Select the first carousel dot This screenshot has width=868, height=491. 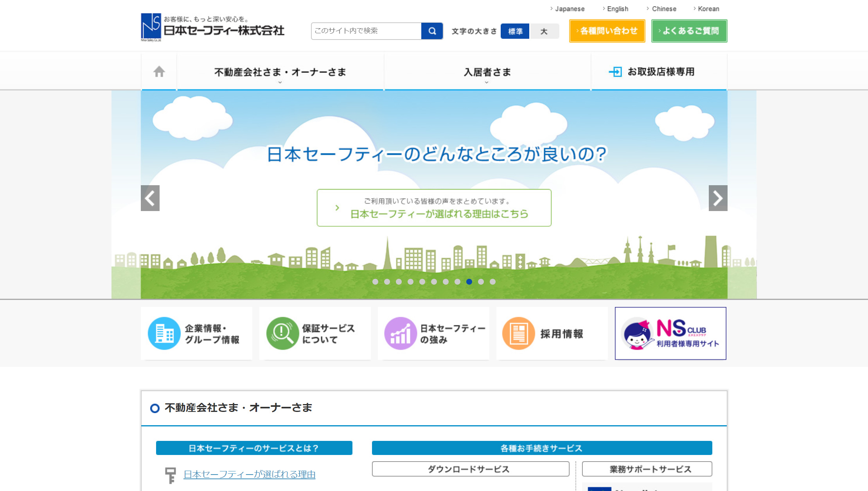click(375, 282)
